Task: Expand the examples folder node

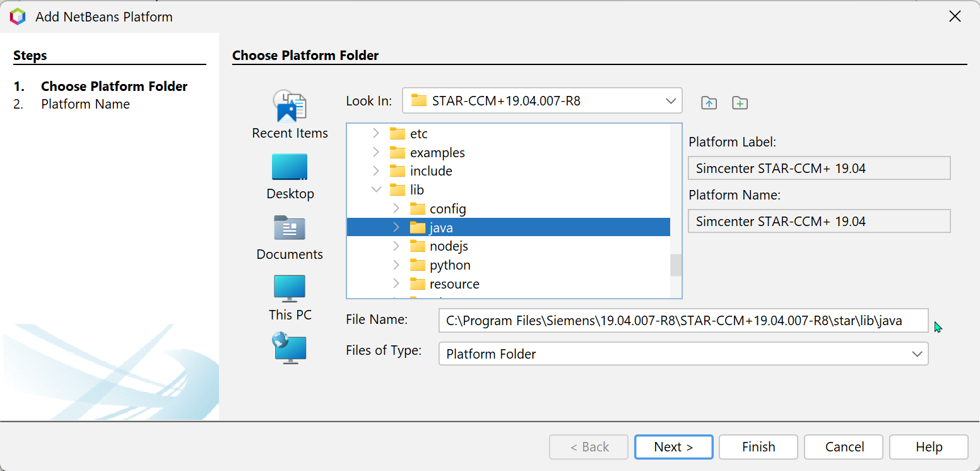Action: 376,153
